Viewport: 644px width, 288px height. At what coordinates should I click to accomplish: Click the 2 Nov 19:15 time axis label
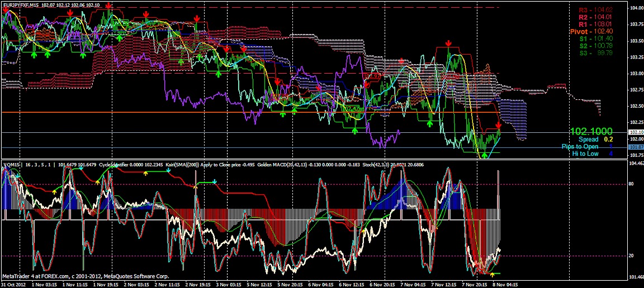pos(197,284)
